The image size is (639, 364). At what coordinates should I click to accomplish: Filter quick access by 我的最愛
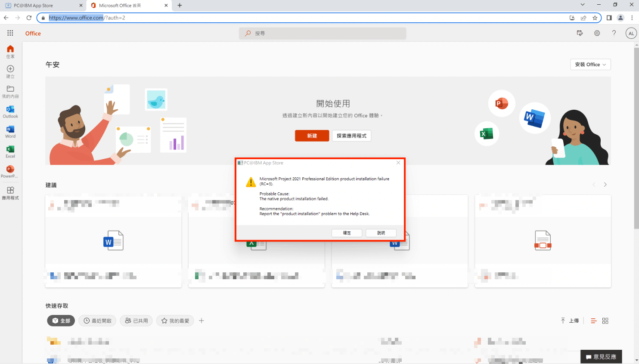point(175,321)
